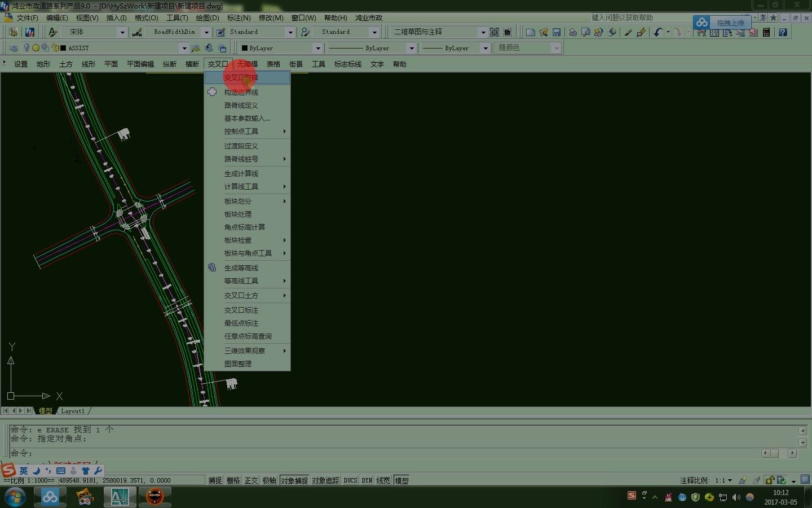This screenshot has width=812, height=508.
Task: Choose 生成等高线 from the 交叉口 menu
Action: click(241, 268)
